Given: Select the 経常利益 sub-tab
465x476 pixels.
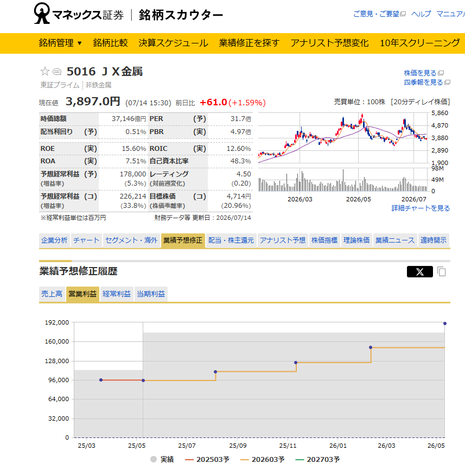Looking at the screenshot, I should [117, 294].
